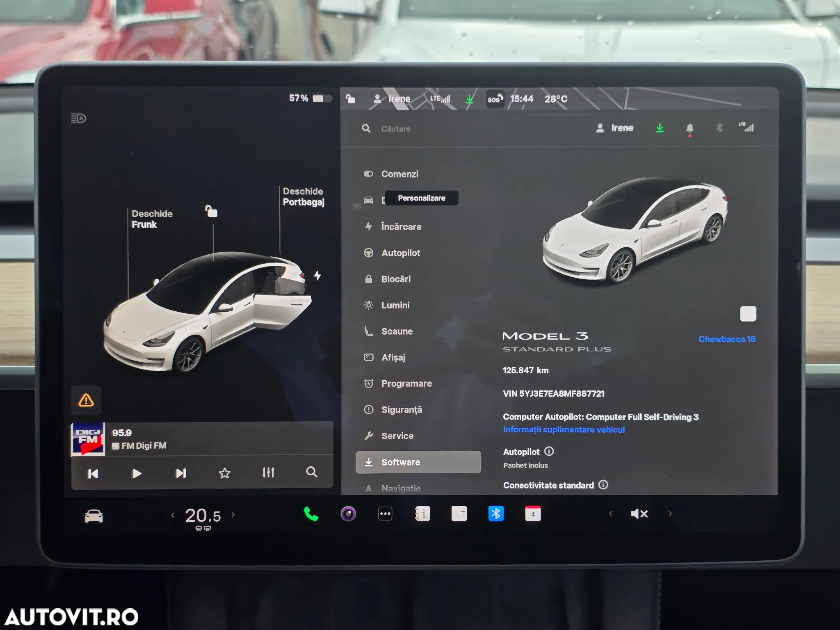The image size is (840, 630).
Task: Open the Blocări locks menu
Action: 388,279
